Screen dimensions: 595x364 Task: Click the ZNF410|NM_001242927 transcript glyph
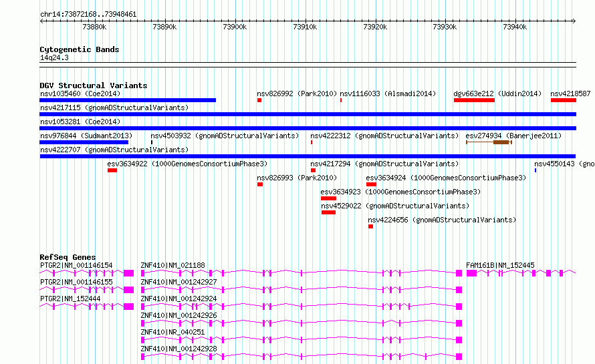302,290
